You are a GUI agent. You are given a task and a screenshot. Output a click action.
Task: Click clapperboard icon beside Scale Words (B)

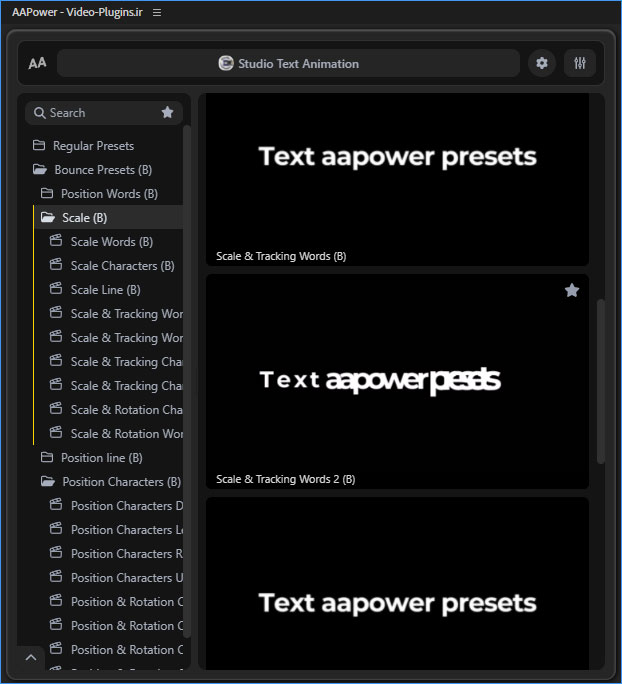click(x=56, y=241)
